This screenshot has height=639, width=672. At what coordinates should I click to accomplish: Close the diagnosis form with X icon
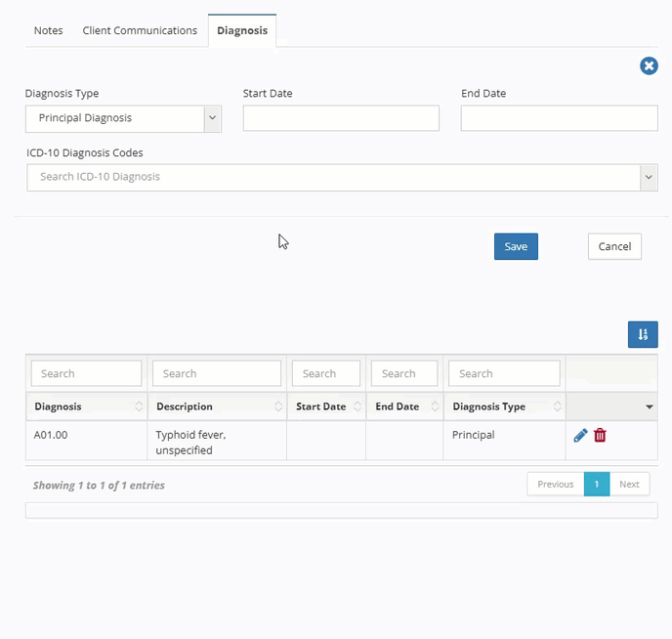click(x=649, y=65)
